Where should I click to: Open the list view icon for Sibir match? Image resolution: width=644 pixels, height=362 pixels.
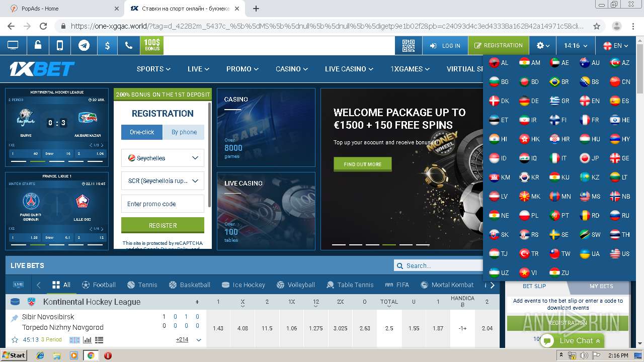coord(99,340)
